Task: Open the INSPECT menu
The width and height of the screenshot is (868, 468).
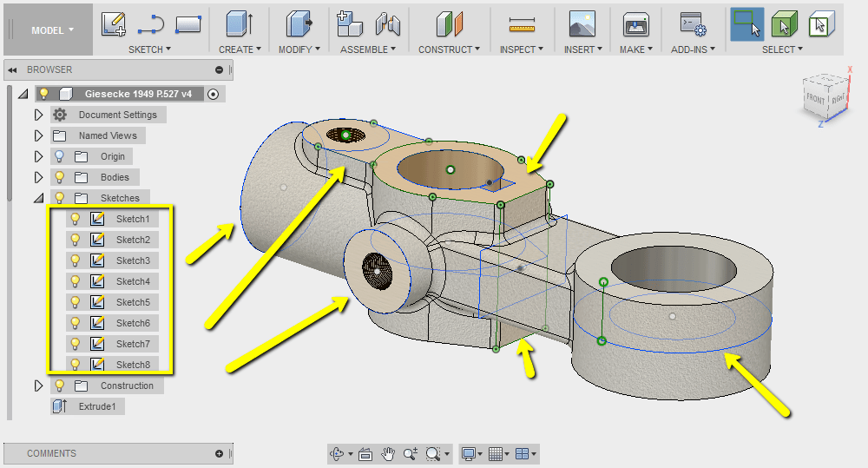Action: coord(522,49)
